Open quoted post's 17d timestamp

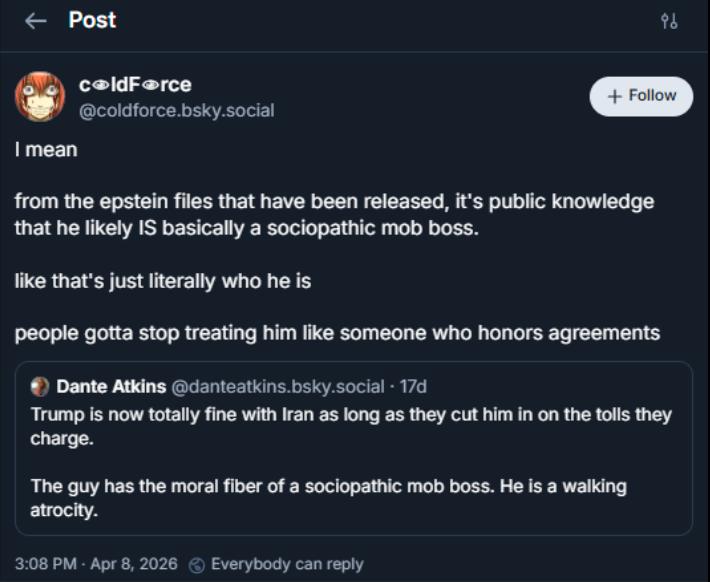412,386
